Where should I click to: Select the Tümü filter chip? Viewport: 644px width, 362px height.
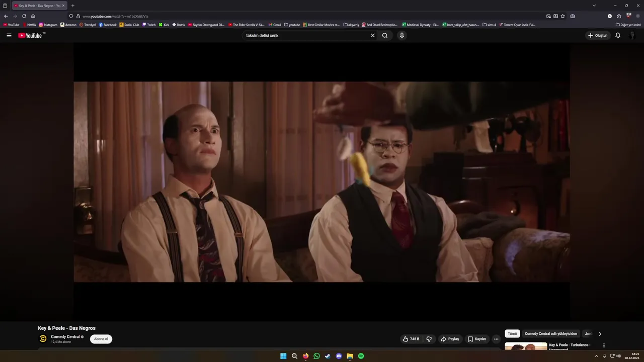(x=512, y=334)
